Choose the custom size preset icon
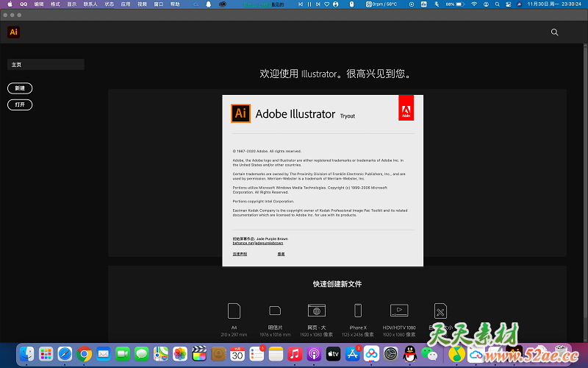 (x=440, y=311)
